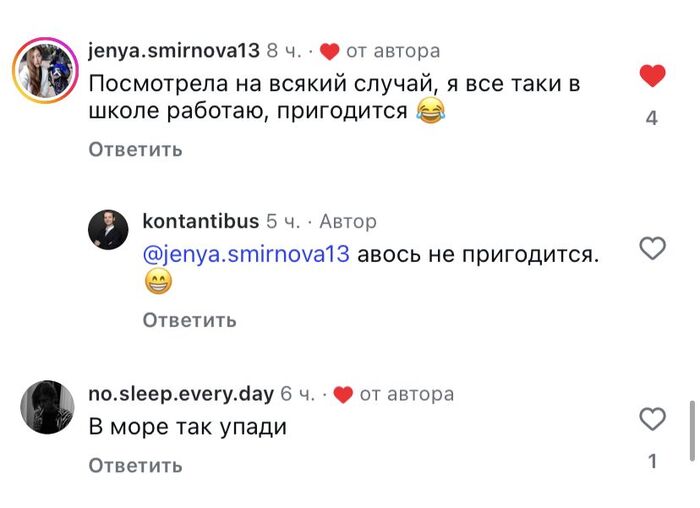Image resolution: width=700 pixels, height=508 pixels.
Task: Tap kontantibus's avatar photo
Action: coord(108,230)
